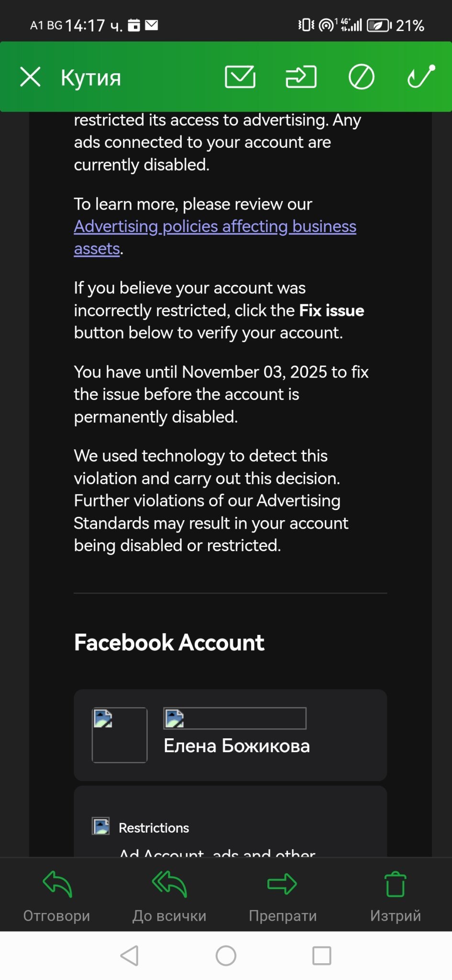Tap the Android back navigation triangle
The image size is (452, 980).
(130, 956)
